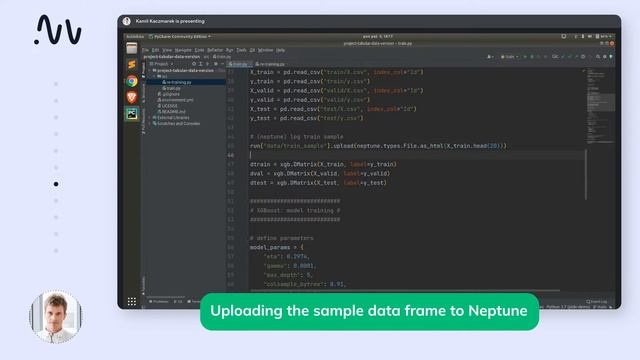
Task: Switch to the train.py editor tab
Action: [x=239, y=64]
